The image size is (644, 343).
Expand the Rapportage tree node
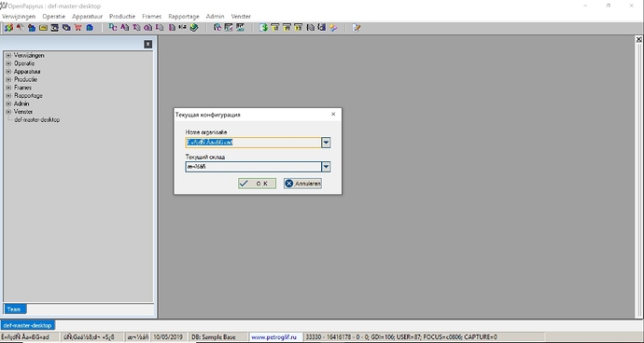click(x=8, y=96)
